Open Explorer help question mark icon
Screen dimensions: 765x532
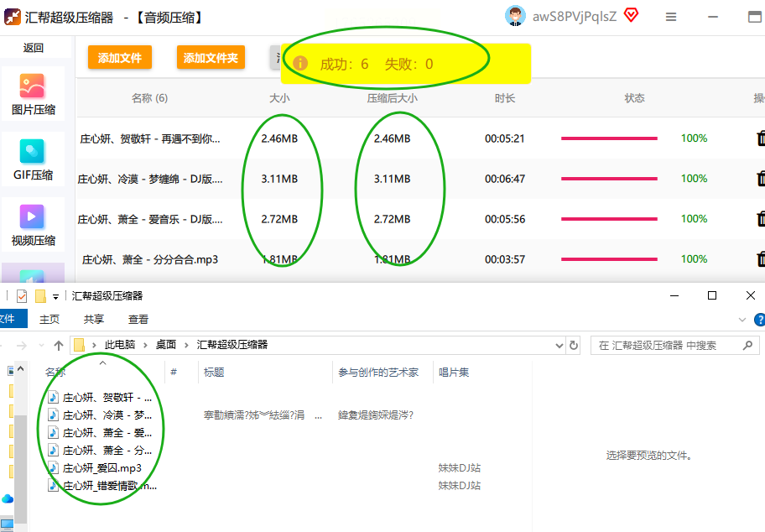(x=760, y=320)
